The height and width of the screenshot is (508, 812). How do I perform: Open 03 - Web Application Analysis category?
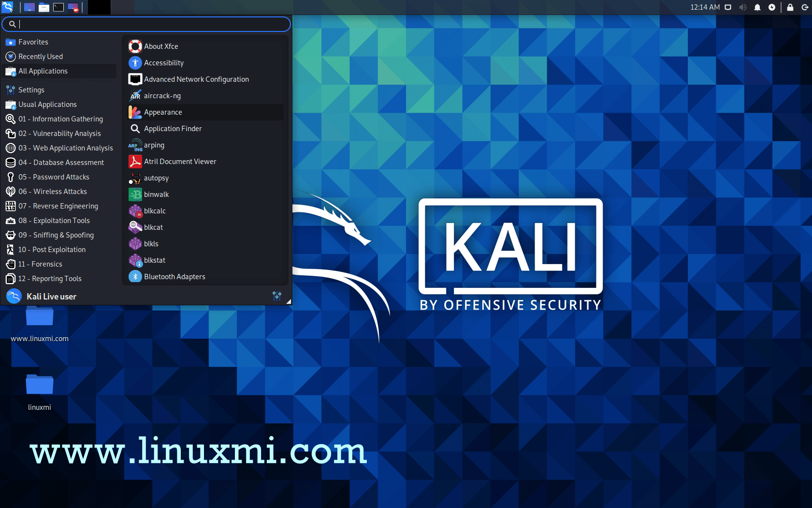point(60,148)
